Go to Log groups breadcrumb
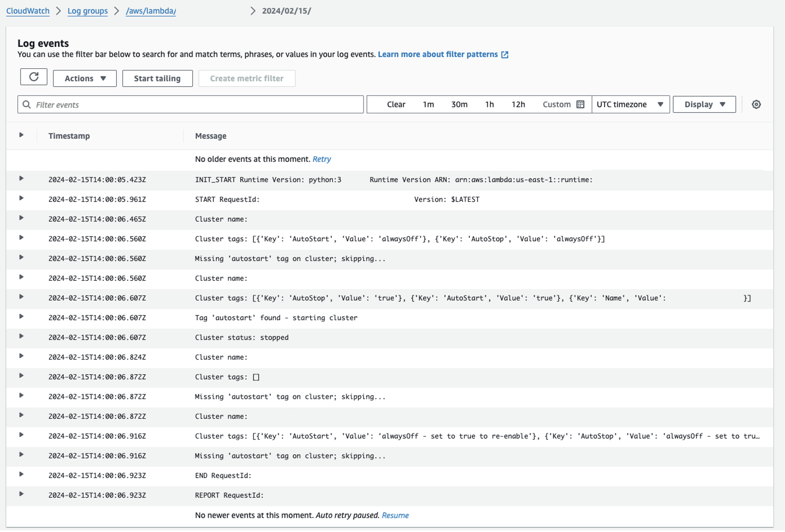The image size is (785, 532). coord(87,11)
